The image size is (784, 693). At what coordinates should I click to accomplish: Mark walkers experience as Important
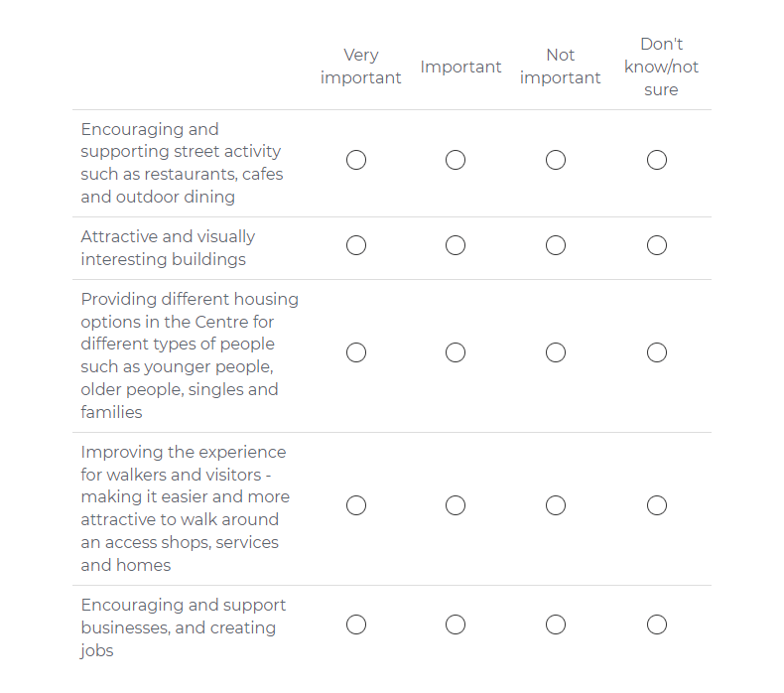point(456,505)
